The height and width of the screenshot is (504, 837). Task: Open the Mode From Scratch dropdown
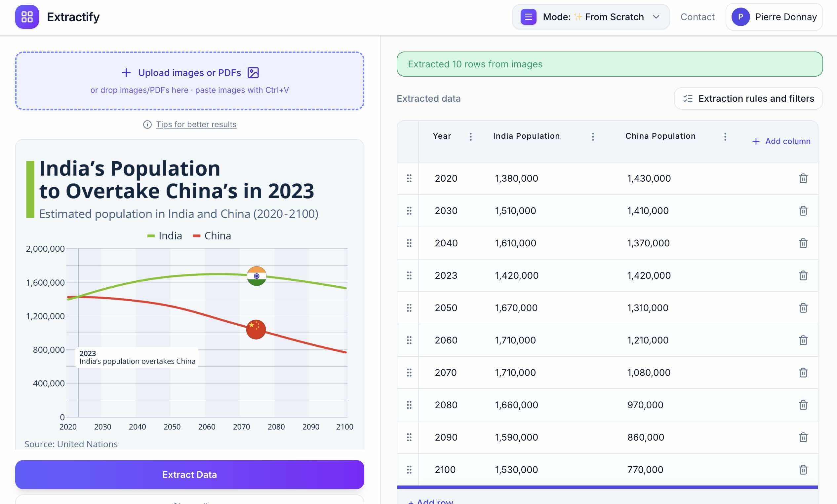[591, 17]
